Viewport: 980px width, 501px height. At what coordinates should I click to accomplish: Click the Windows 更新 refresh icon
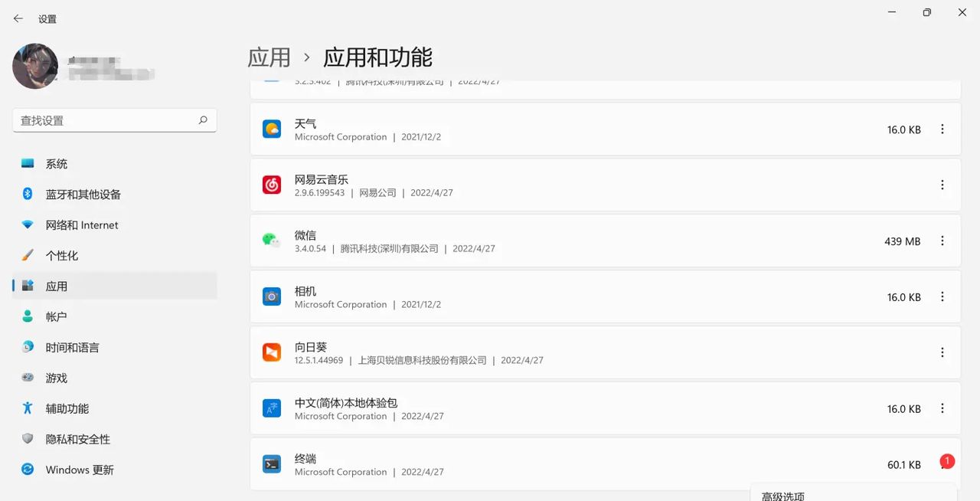[28, 470]
